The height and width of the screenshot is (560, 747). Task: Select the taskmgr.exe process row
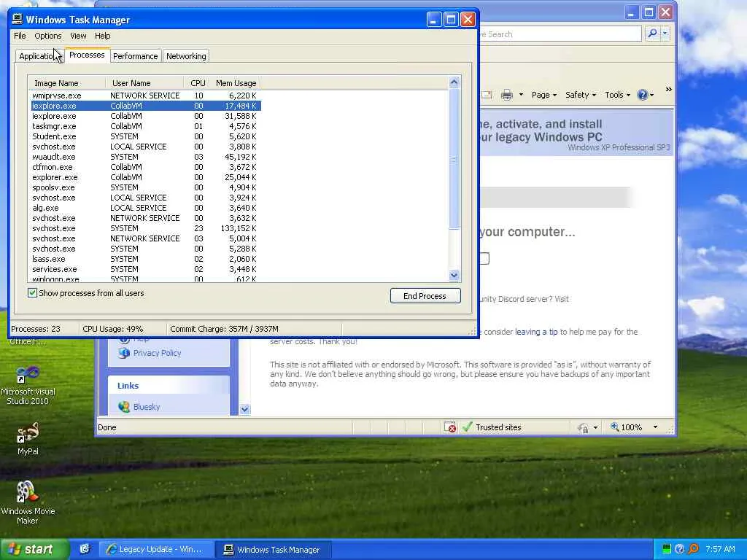[x=144, y=126]
